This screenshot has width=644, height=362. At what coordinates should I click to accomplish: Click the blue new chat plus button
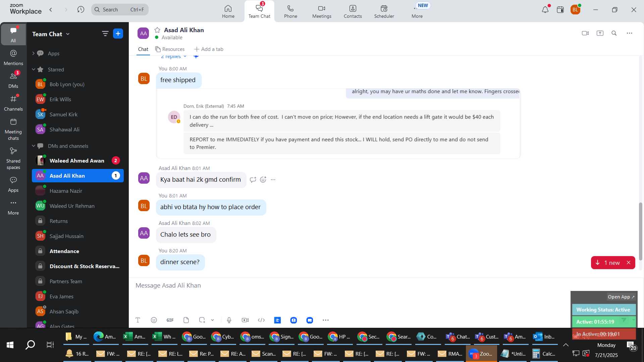[118, 34]
